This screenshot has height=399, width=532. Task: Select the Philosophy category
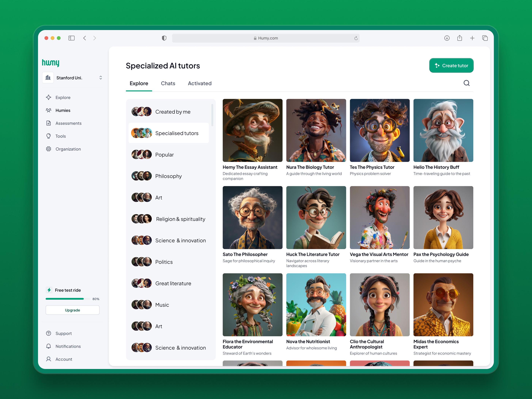tap(168, 176)
